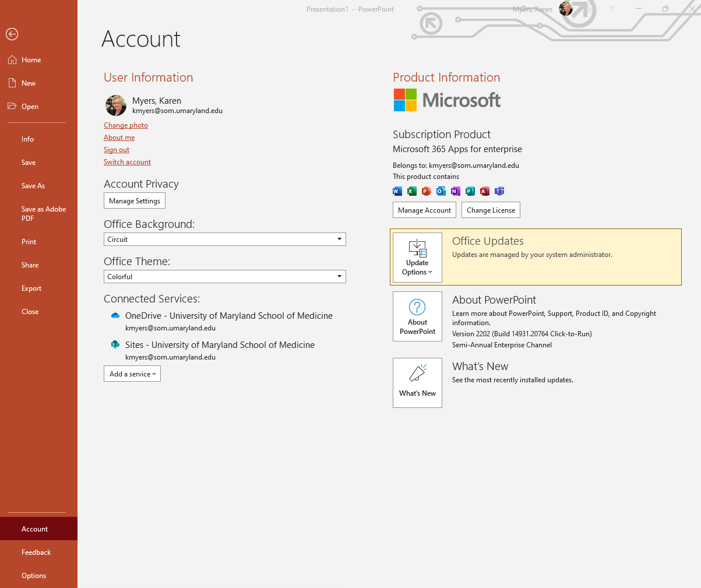
Task: Click the OneNote app icon
Action: tap(456, 191)
